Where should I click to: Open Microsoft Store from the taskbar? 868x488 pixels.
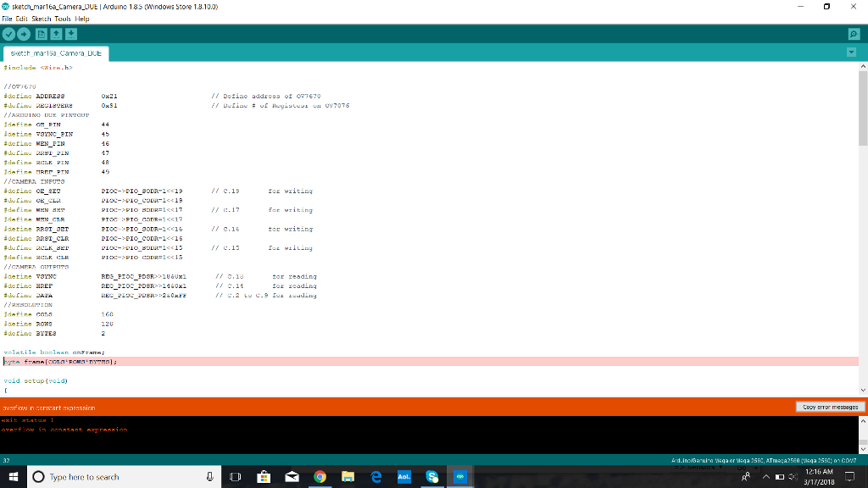pyautogui.click(x=264, y=476)
